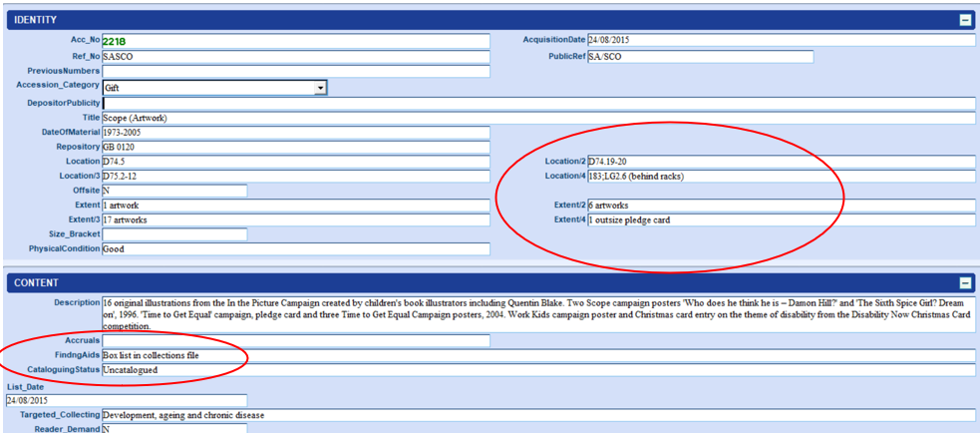Focus the DepositorPublicity text field
This screenshot has height=435, width=980.
click(x=538, y=103)
